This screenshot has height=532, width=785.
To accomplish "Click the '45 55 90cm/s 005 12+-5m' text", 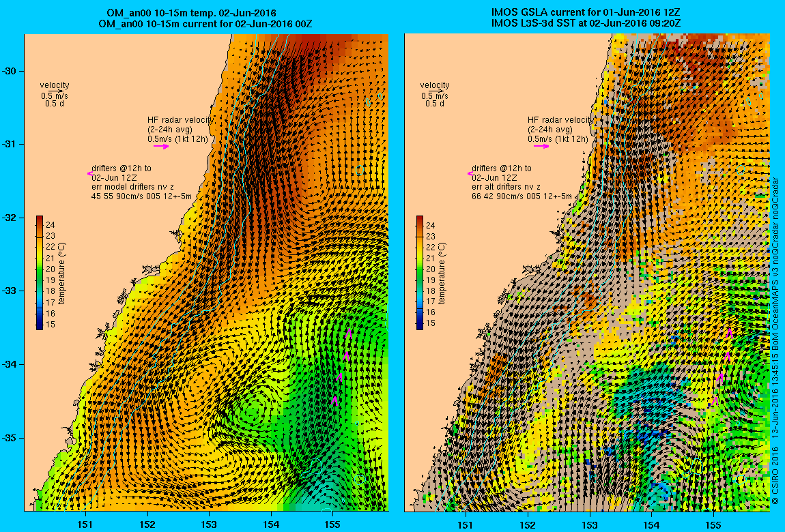I will tap(141, 196).
